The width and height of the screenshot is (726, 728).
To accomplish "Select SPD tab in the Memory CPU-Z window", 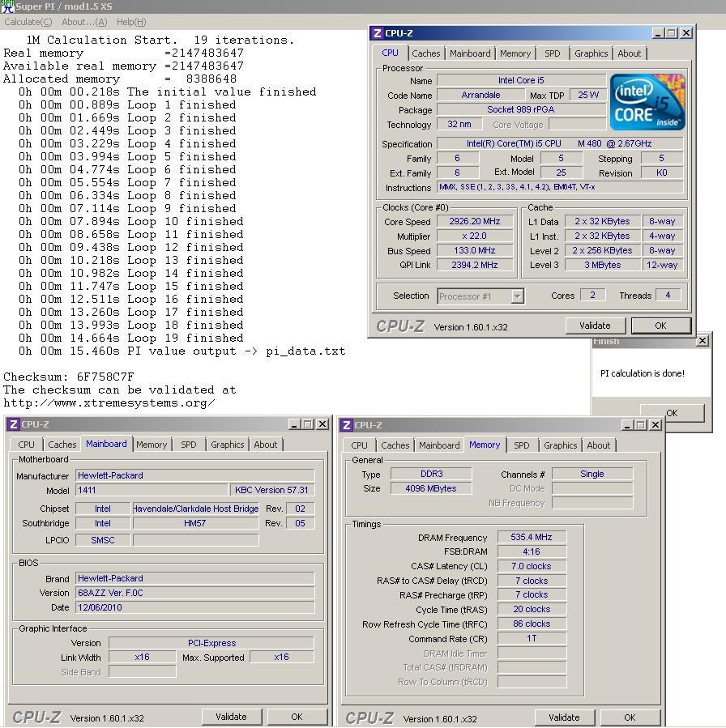I will tap(522, 445).
